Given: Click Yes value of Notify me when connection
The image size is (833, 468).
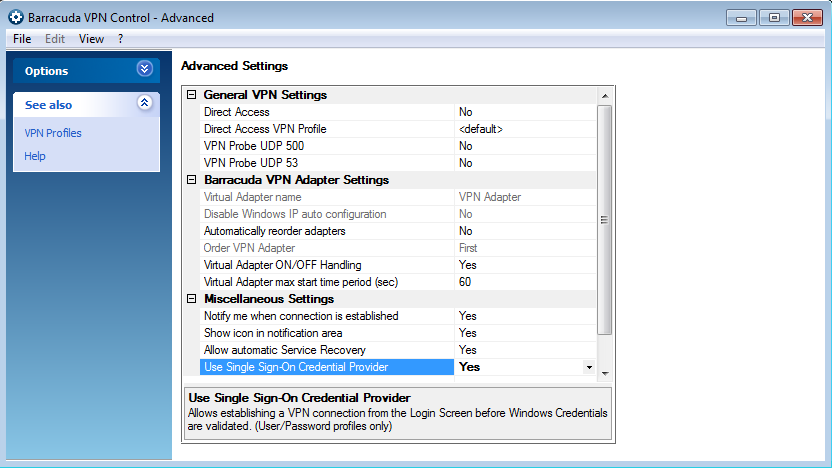Looking at the screenshot, I should [468, 316].
